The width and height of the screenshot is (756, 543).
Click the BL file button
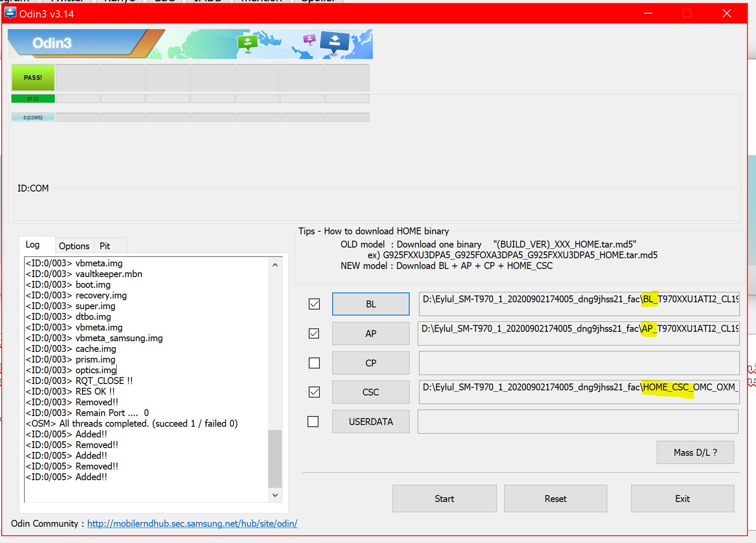pyautogui.click(x=371, y=304)
